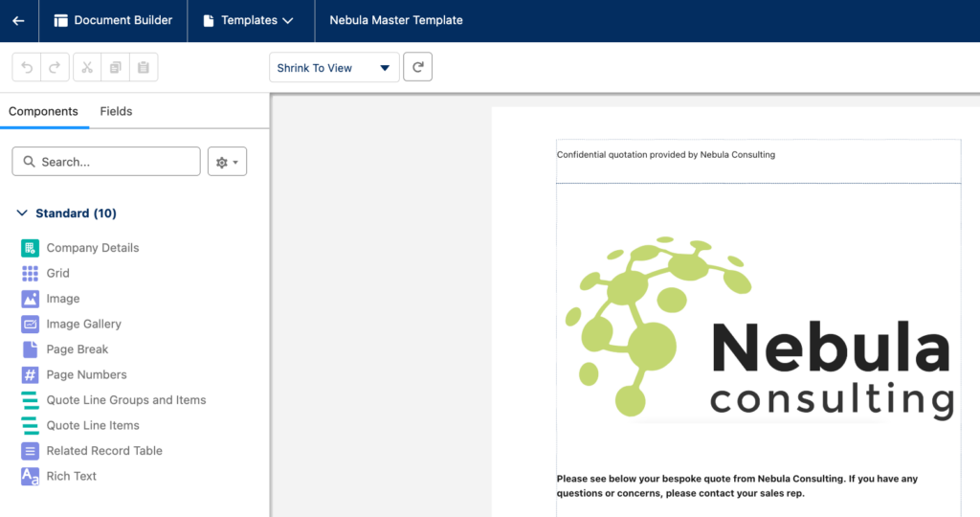This screenshot has width=980, height=517.
Task: Select the Nebula Consulting logo image
Action: (x=759, y=327)
